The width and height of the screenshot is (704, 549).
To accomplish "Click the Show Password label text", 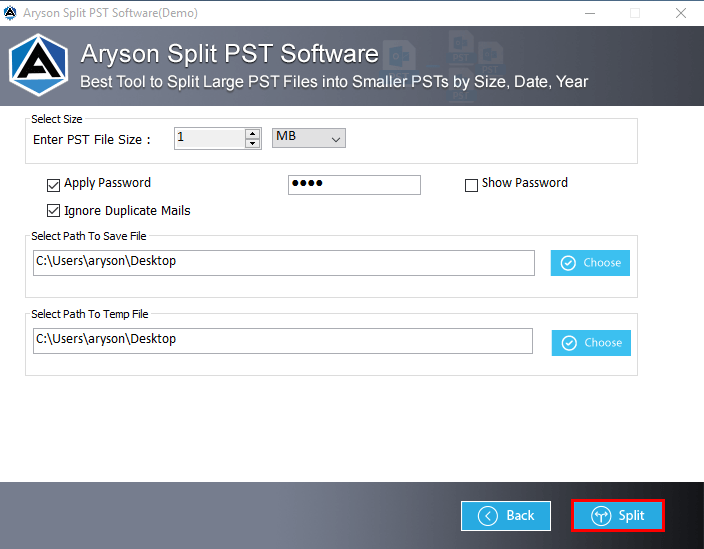I will [x=524, y=183].
